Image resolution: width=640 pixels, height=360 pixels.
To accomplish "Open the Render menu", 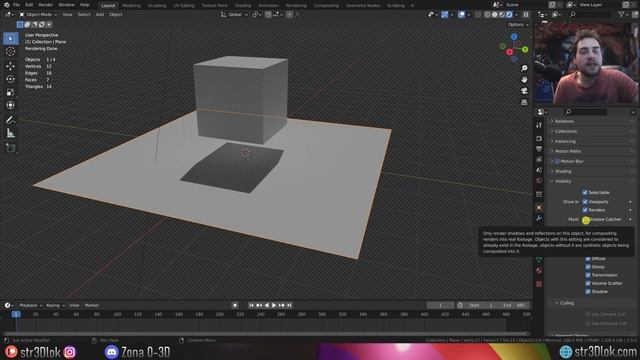I will click(46, 5).
